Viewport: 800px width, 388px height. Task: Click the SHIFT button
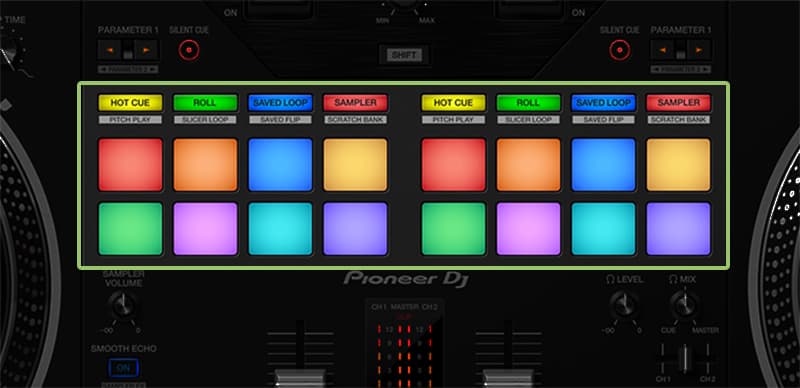point(404,55)
